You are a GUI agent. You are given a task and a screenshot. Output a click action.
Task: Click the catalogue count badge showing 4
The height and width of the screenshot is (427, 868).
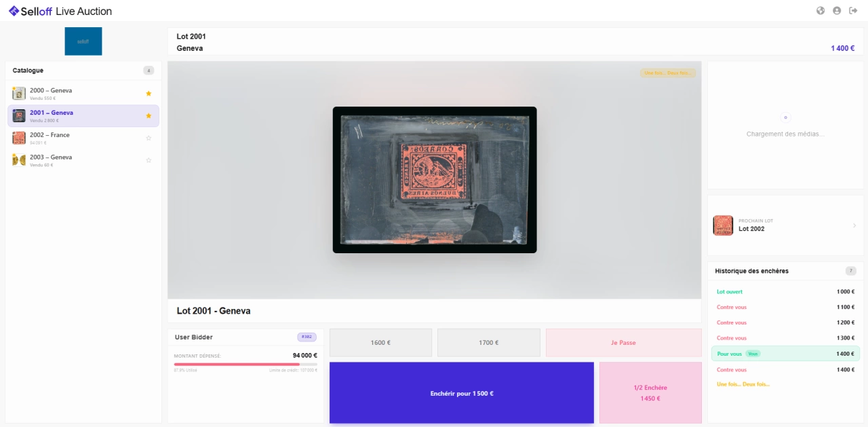pos(149,71)
